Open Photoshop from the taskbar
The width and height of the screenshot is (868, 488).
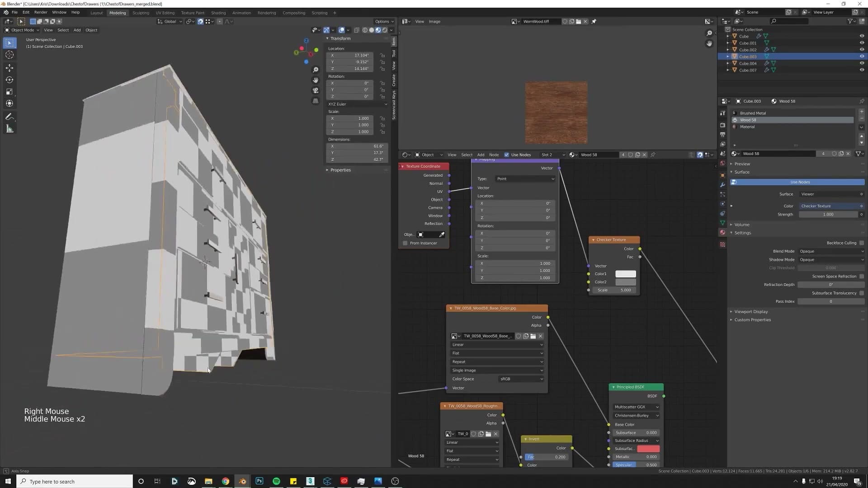point(259,481)
